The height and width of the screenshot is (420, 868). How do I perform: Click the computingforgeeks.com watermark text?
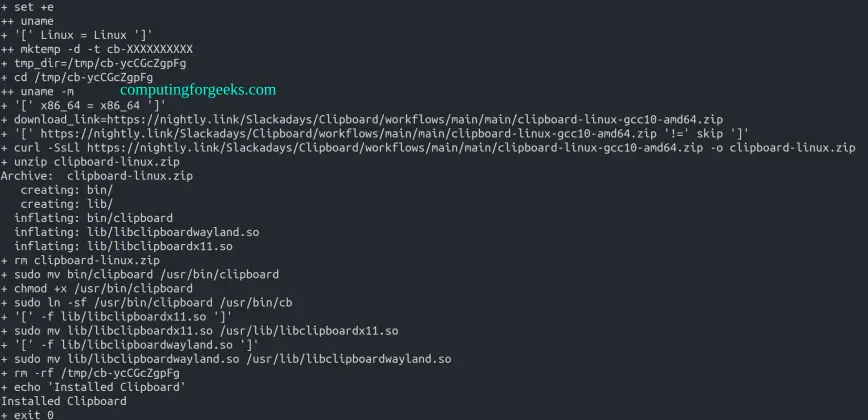[x=197, y=90]
